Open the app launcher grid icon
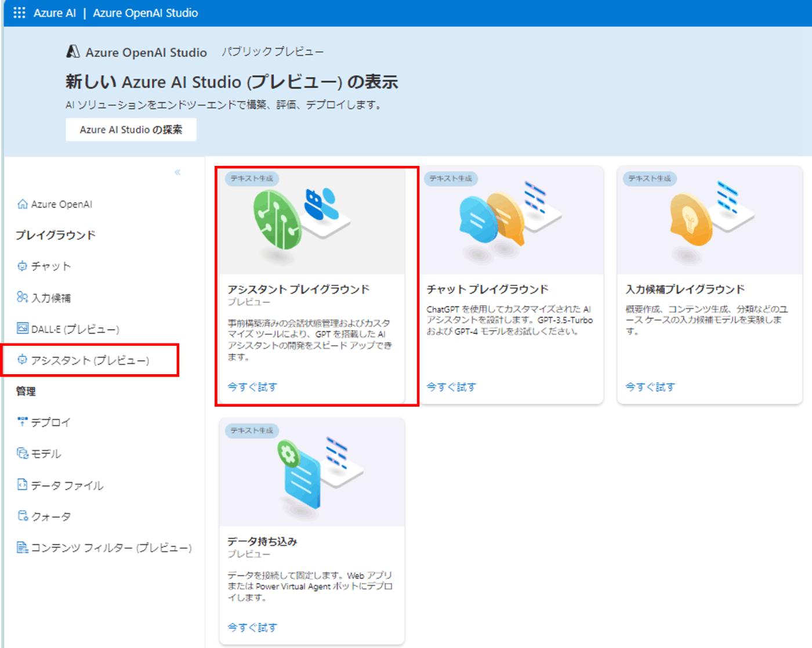This screenshot has width=812, height=648. coord(19,13)
